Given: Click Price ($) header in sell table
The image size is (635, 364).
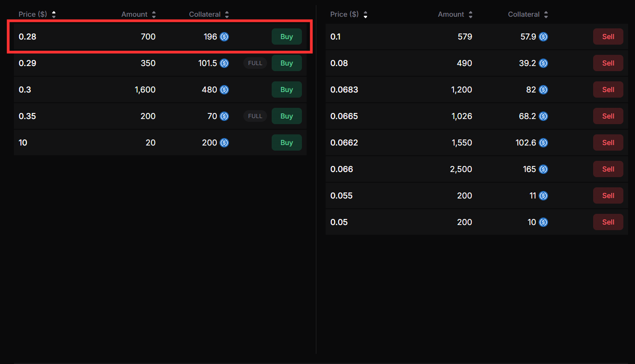Looking at the screenshot, I should coord(344,14).
